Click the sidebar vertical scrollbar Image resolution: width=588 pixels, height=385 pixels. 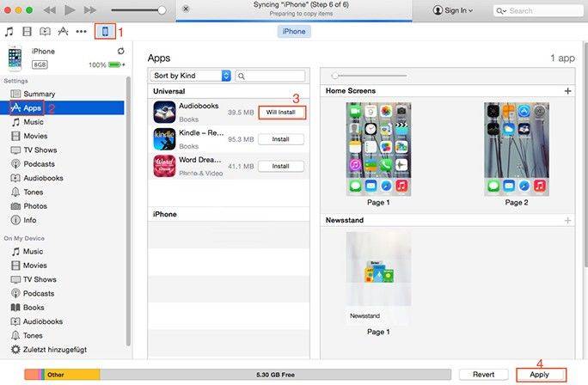pyautogui.click(x=128, y=211)
